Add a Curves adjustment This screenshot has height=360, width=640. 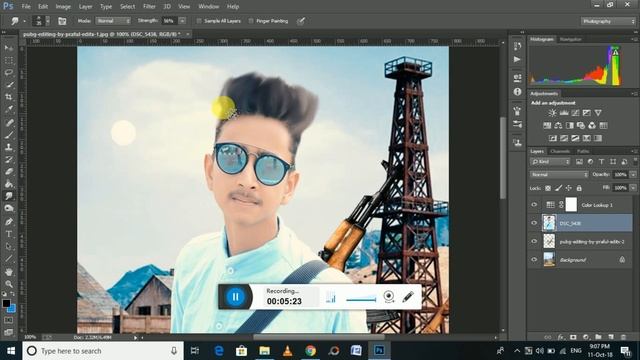[575, 113]
